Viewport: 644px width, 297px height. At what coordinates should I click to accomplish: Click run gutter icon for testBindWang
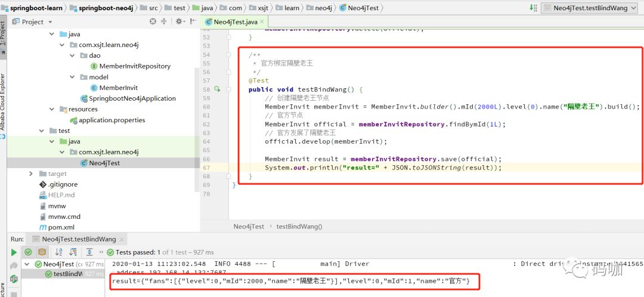click(217, 89)
